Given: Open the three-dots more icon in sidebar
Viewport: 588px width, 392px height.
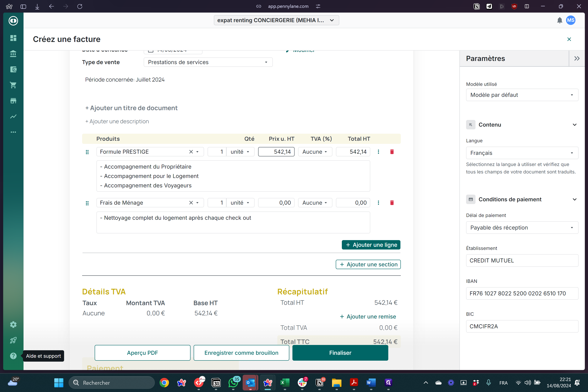Looking at the screenshot, I should coord(13,132).
